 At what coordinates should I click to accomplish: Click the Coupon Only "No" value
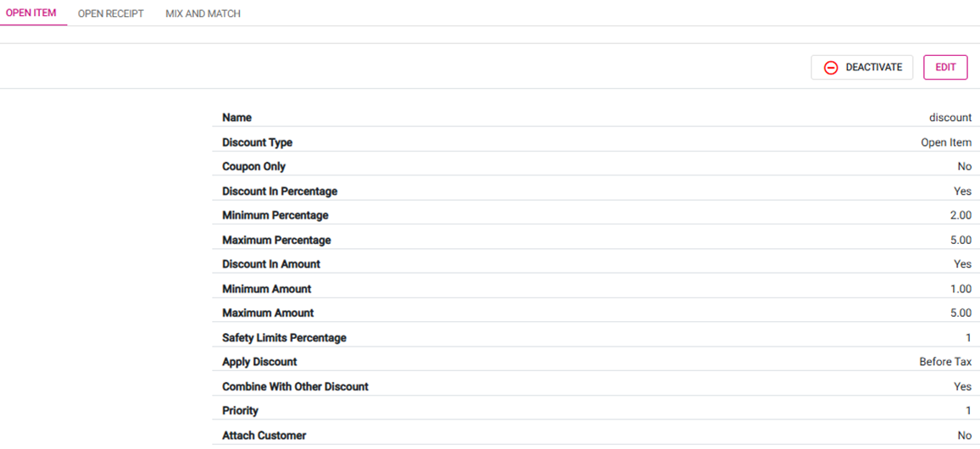click(964, 167)
